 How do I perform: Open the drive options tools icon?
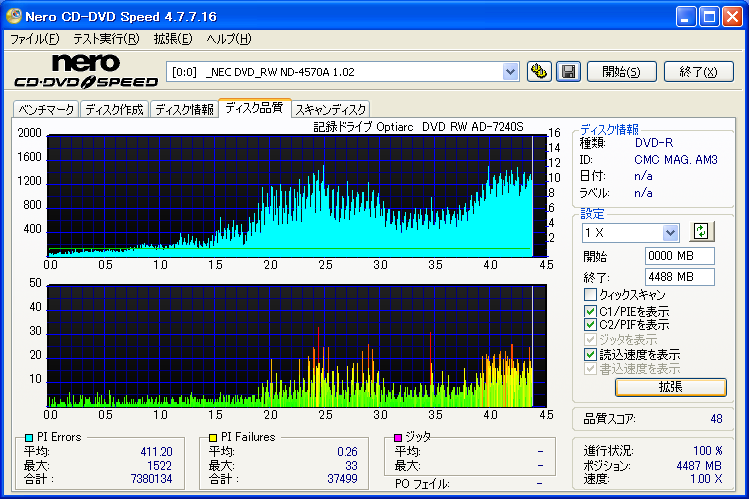click(x=539, y=72)
